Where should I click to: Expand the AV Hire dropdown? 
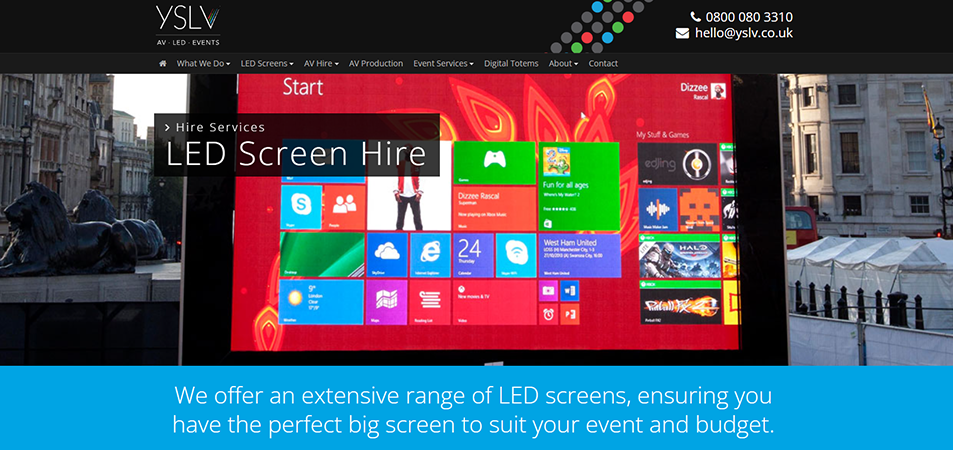tap(321, 63)
